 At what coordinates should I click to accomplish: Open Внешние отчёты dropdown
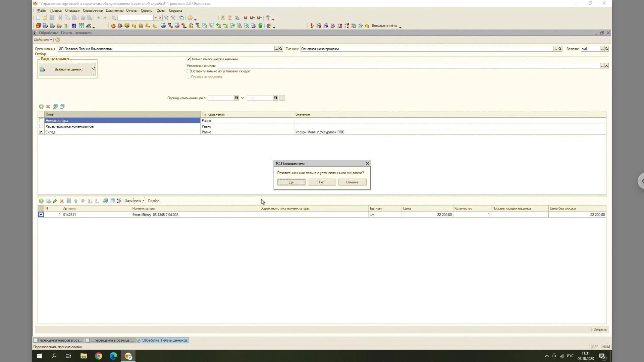tap(386, 26)
